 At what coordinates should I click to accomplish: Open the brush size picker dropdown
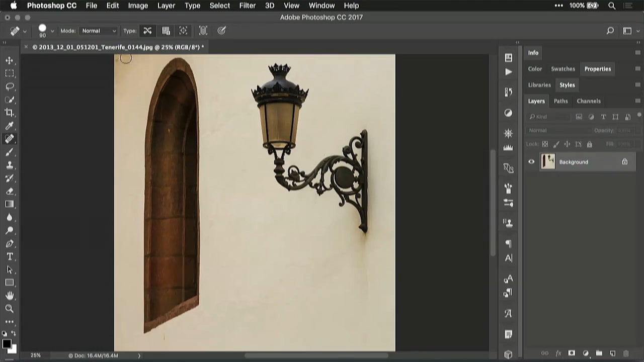[52, 31]
